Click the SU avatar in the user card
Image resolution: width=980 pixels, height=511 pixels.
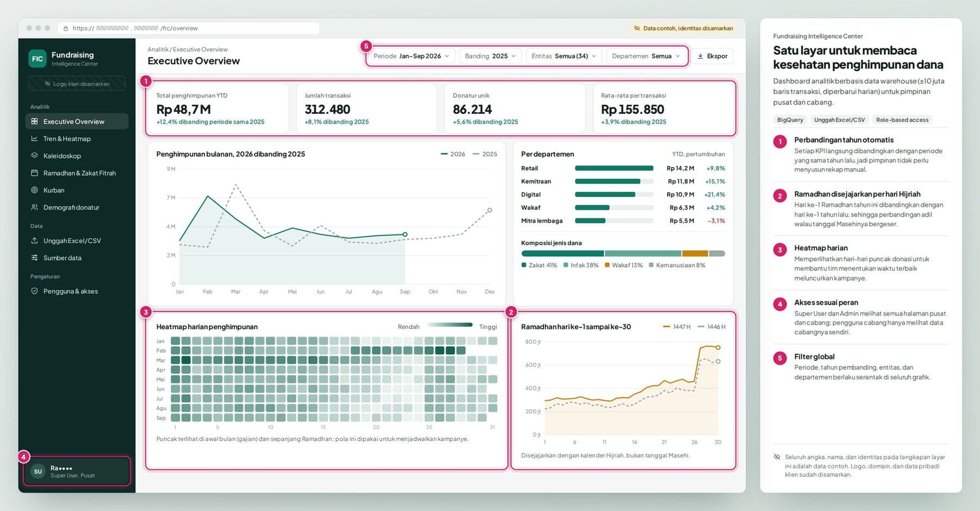[x=38, y=471]
